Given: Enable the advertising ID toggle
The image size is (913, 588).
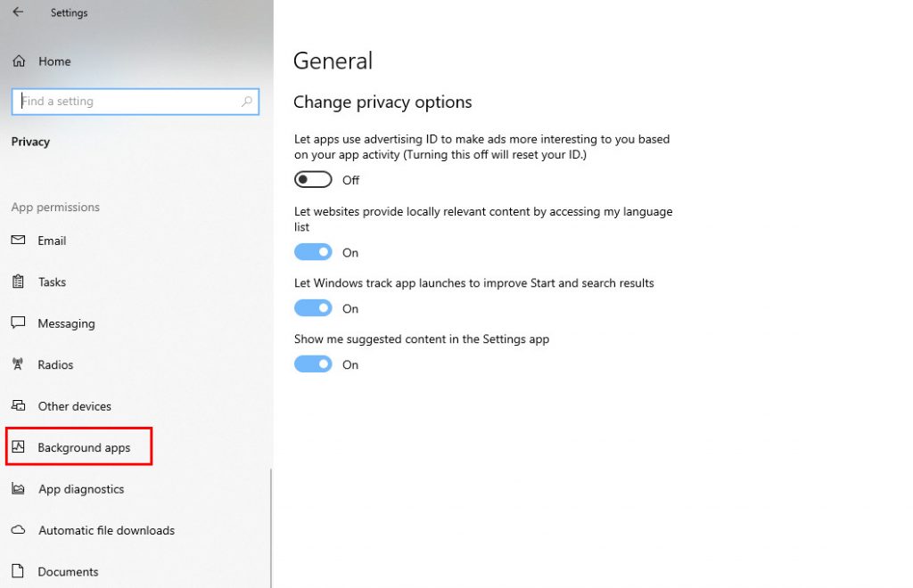Looking at the screenshot, I should tap(313, 180).
